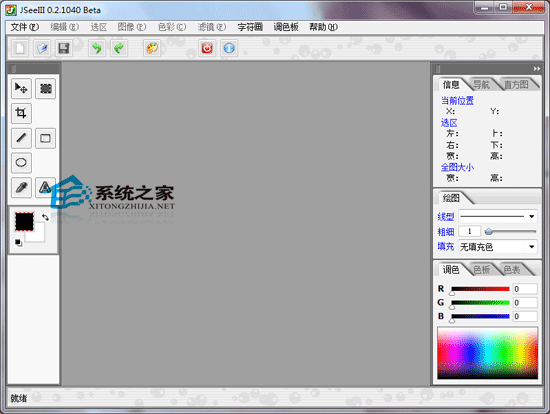Switch to the 导航 tab

pyautogui.click(x=481, y=85)
